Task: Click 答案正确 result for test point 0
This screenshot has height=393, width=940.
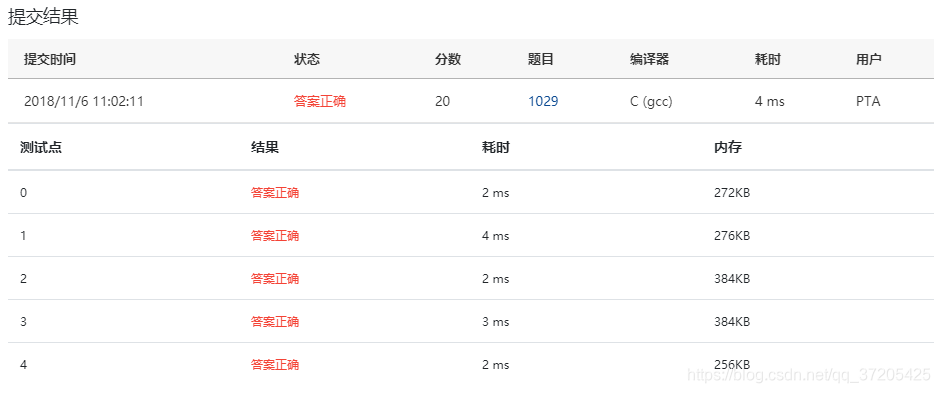Action: click(x=275, y=193)
